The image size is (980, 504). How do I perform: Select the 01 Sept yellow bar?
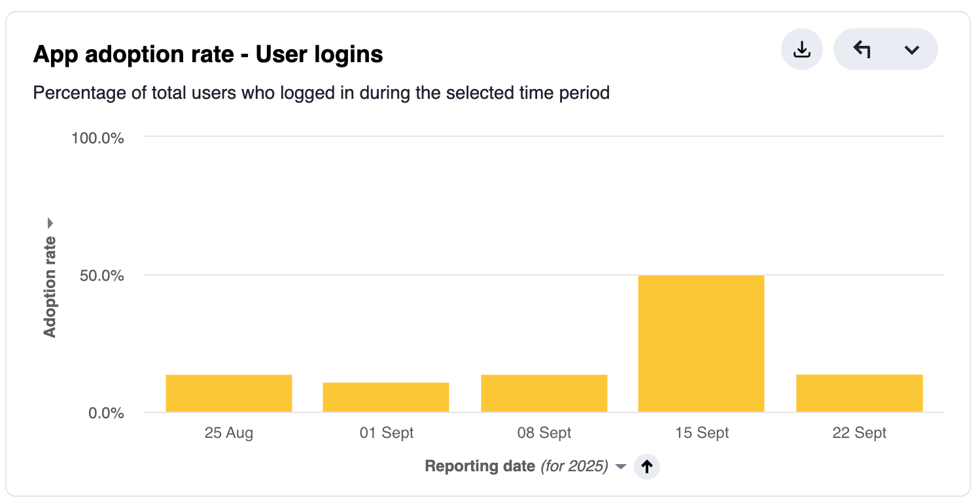[386, 397]
